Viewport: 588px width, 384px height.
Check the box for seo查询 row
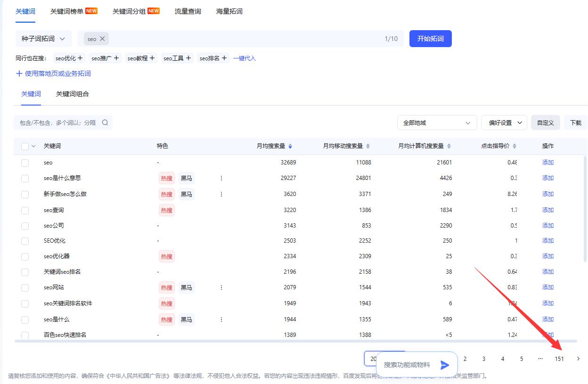point(25,210)
